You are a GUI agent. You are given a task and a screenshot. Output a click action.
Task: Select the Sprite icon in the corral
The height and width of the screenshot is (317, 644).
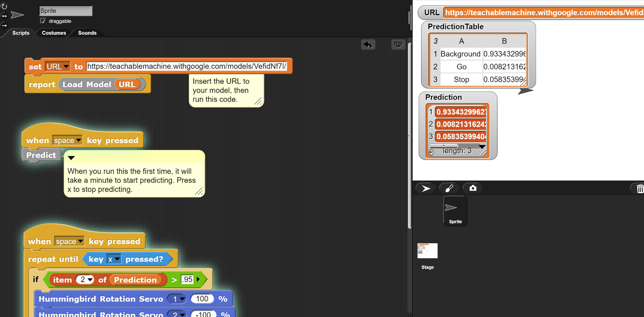pos(455,211)
